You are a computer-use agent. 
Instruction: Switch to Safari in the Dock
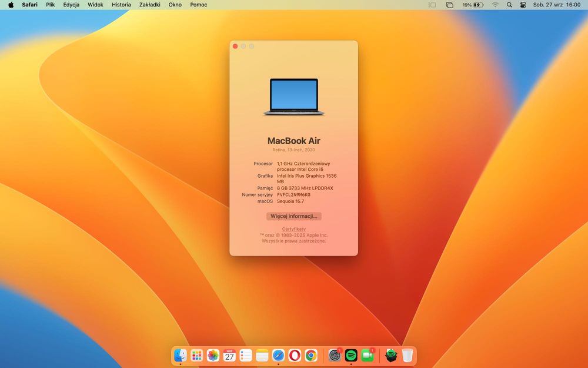278,355
